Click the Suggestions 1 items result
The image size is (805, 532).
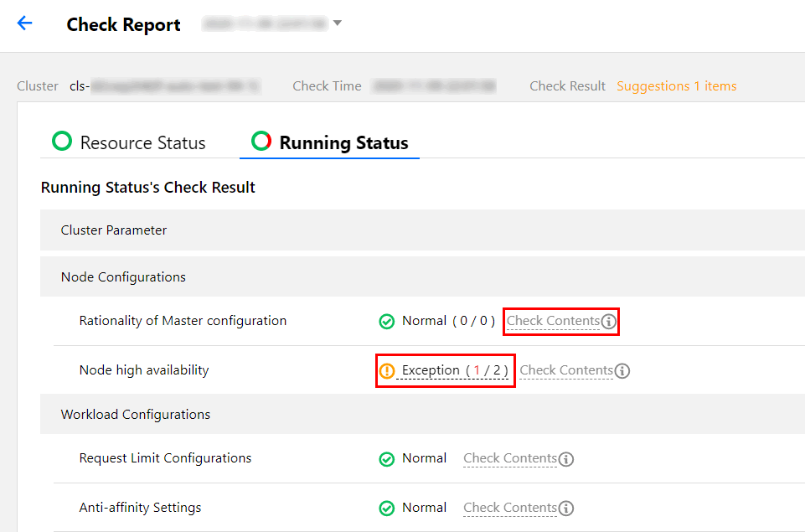(x=677, y=86)
